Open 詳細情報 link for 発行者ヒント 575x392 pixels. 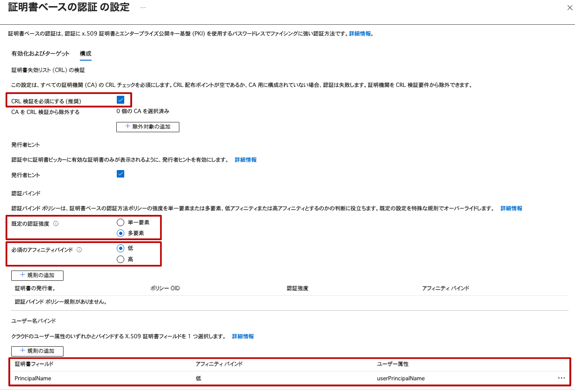245,160
